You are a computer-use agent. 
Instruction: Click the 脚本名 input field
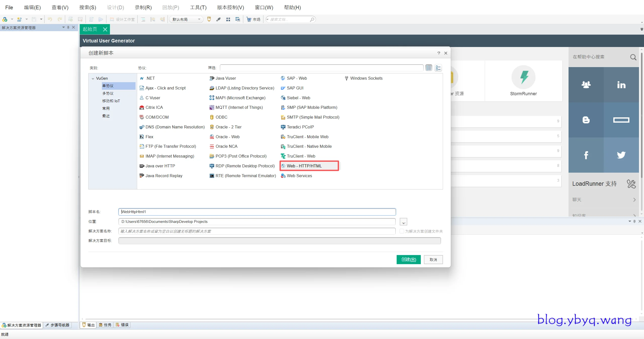coord(257,212)
